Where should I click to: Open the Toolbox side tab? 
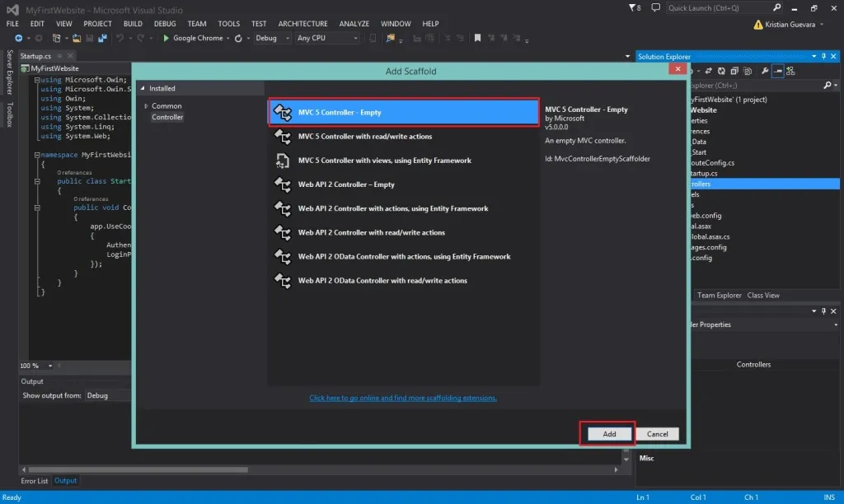point(9,114)
